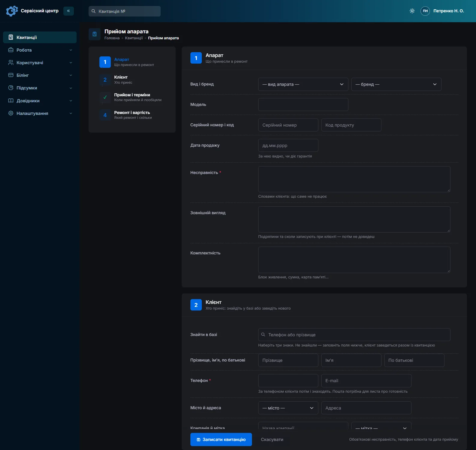
Task: Click the gear logo of Сервісний центр
Action: 12,11
